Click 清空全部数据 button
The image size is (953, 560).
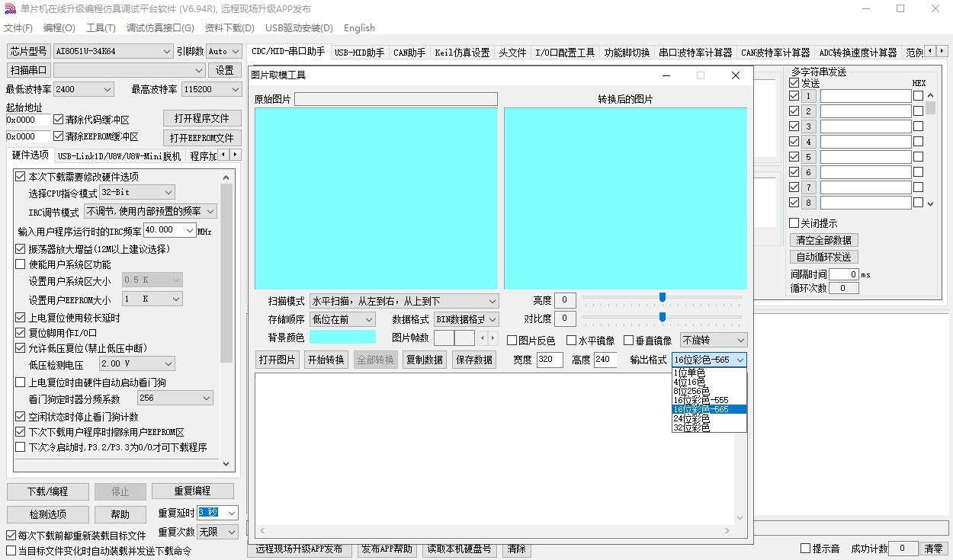click(824, 240)
